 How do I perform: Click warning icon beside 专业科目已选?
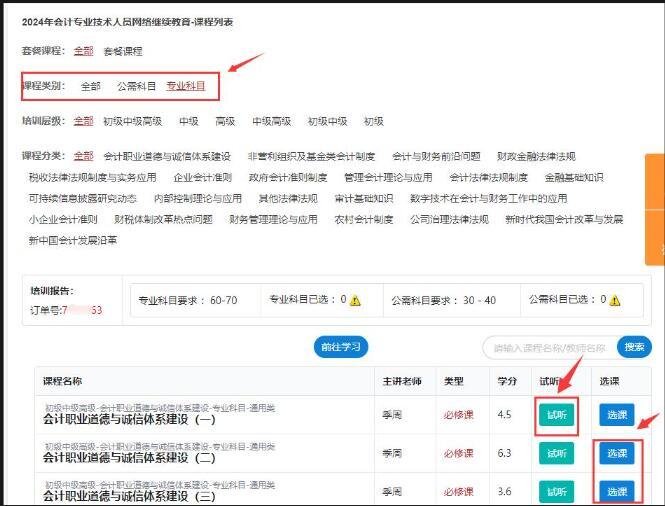[356, 300]
